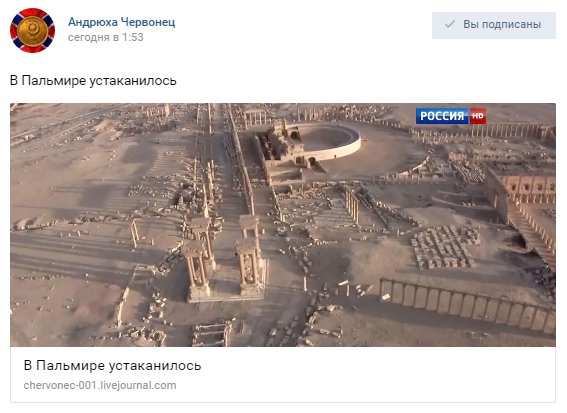Image resolution: width=567 pixels, height=413 pixels.
Task: Click the Вы подписаны button
Action: (x=494, y=25)
